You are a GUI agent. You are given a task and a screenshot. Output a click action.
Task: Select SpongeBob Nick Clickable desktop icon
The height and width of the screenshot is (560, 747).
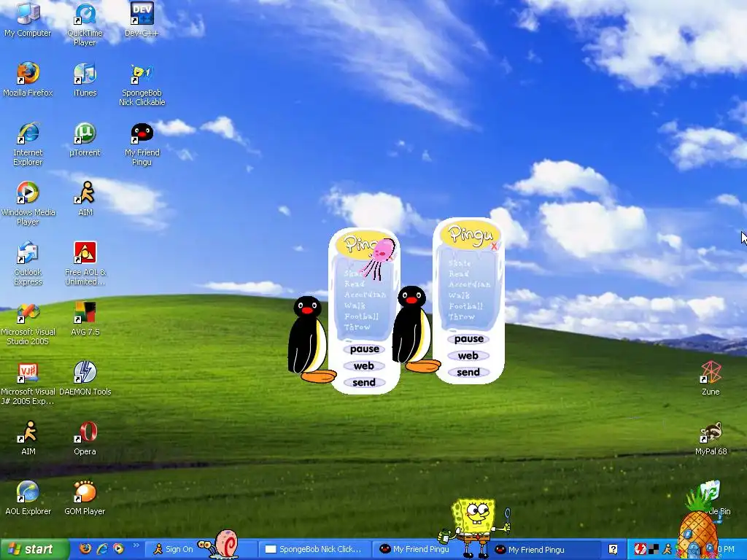tap(142, 85)
